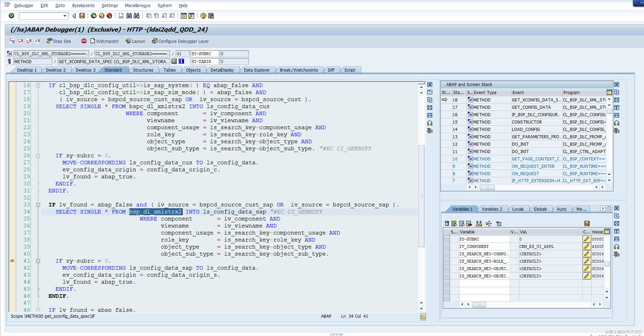Viewport: 644px width, 336px height.
Task: Click the Watchpoint button
Action: 104,41
